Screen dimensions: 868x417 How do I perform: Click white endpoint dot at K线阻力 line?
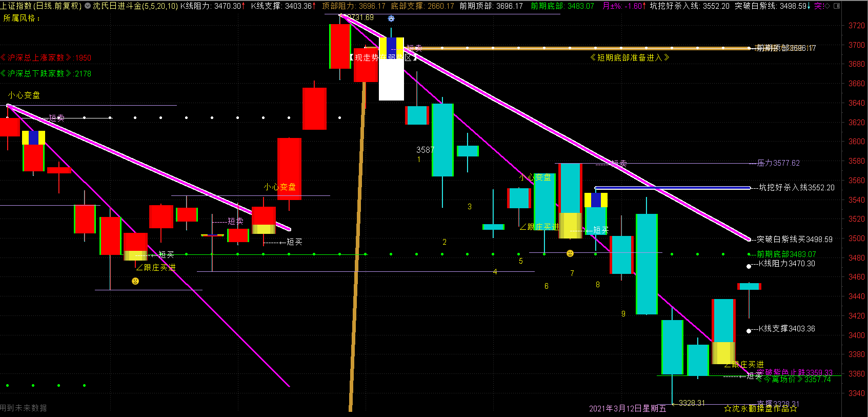[x=749, y=266]
